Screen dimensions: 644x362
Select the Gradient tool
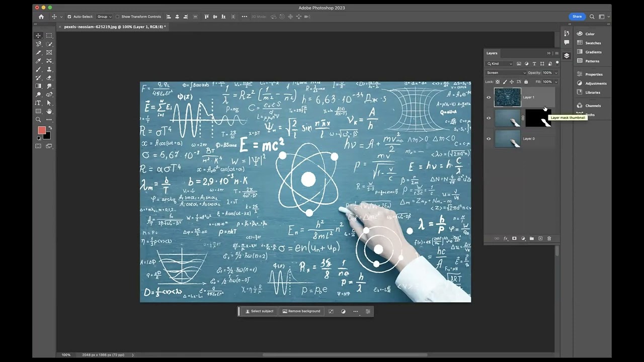(x=38, y=86)
